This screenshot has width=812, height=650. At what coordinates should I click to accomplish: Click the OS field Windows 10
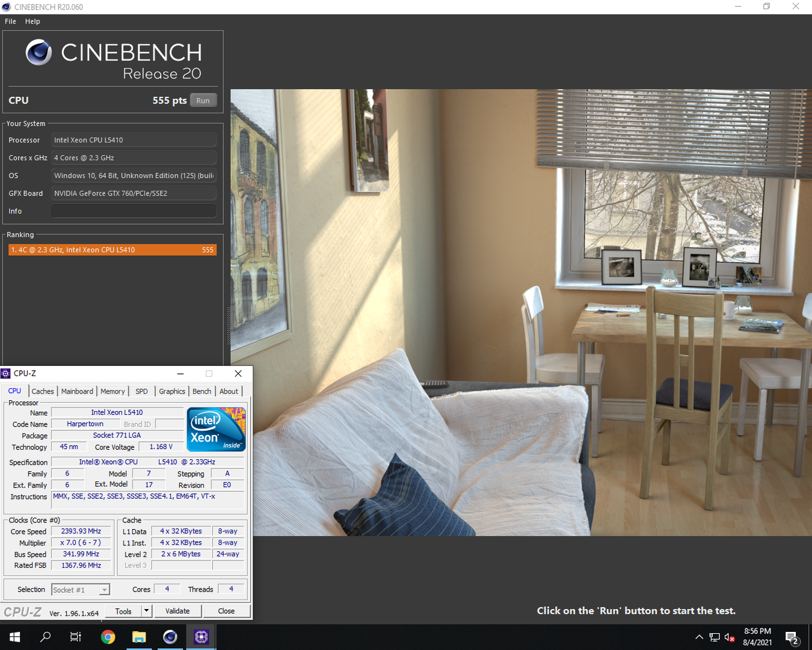(x=134, y=176)
